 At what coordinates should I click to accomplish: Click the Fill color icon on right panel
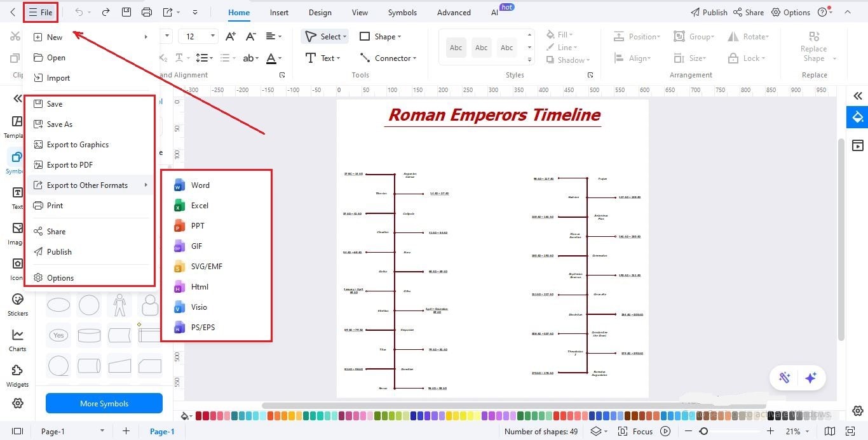(x=550, y=34)
